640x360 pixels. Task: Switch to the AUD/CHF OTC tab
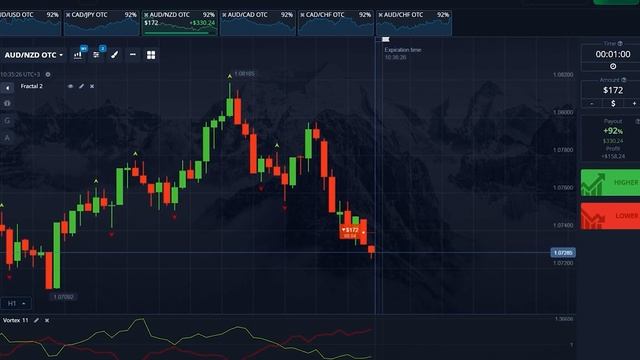pyautogui.click(x=414, y=23)
